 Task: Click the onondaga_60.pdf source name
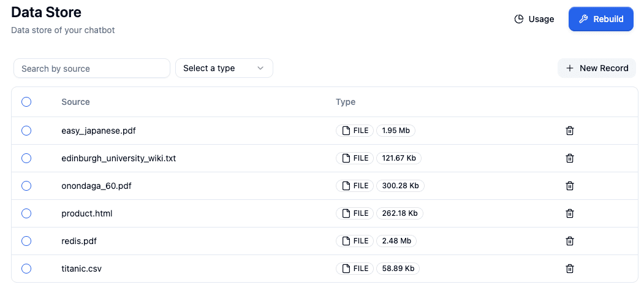96,186
